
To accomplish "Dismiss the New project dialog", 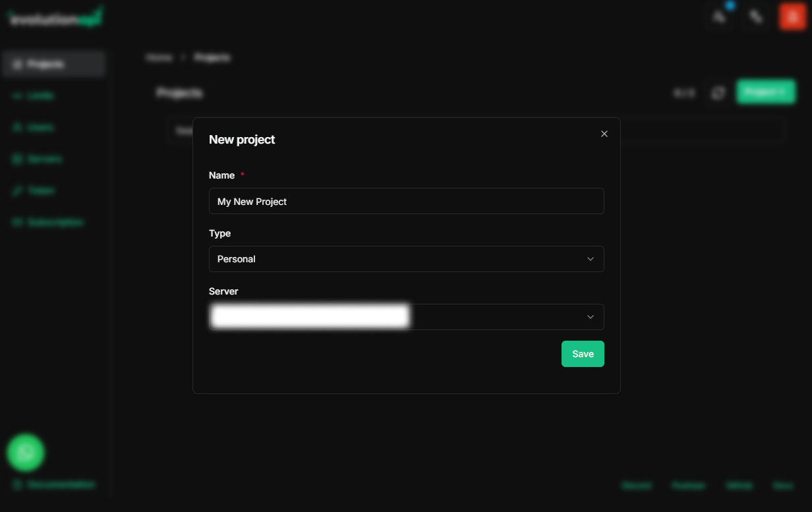I will coord(604,134).
